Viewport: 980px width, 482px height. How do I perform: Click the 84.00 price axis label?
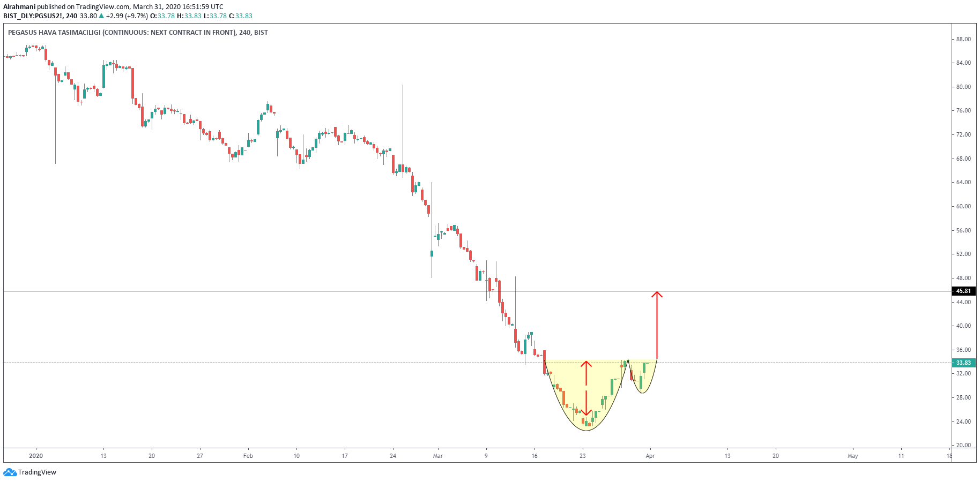(963, 63)
